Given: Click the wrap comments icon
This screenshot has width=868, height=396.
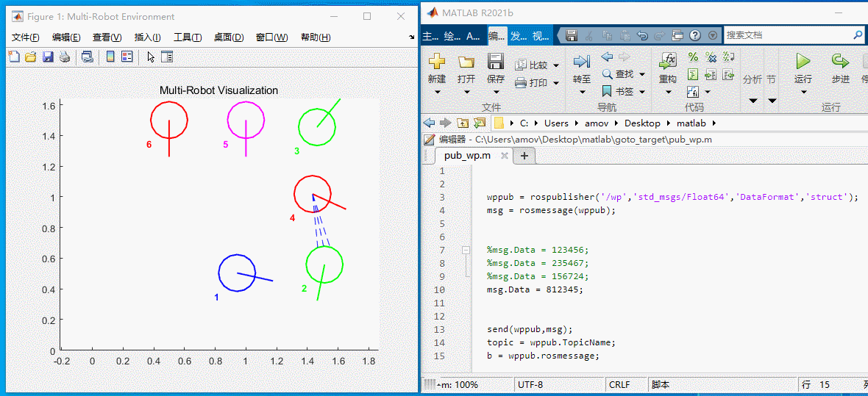Looking at the screenshot, I should click(728, 57).
